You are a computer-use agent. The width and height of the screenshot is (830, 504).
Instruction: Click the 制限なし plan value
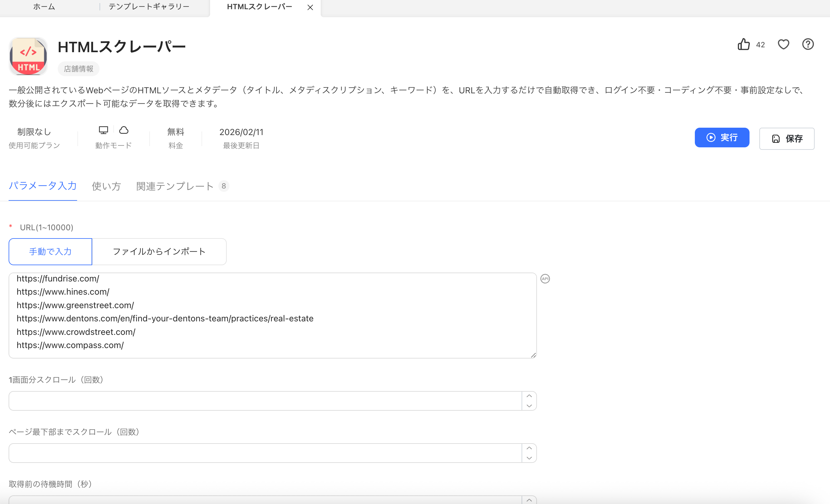(x=34, y=132)
